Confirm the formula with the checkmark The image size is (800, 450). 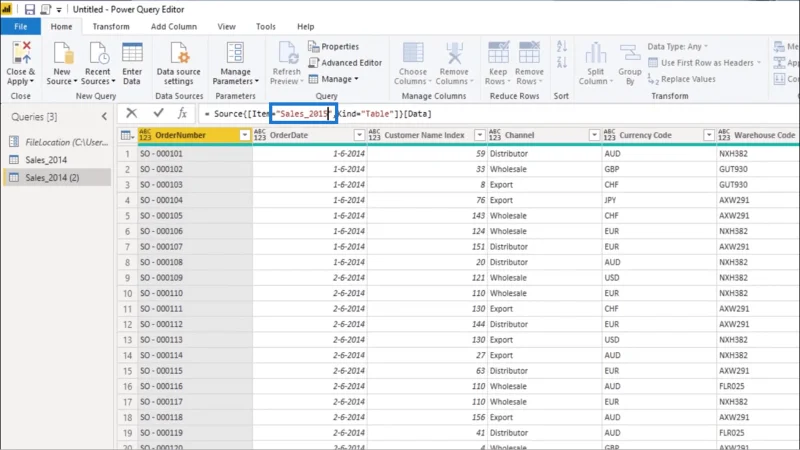pyautogui.click(x=158, y=113)
